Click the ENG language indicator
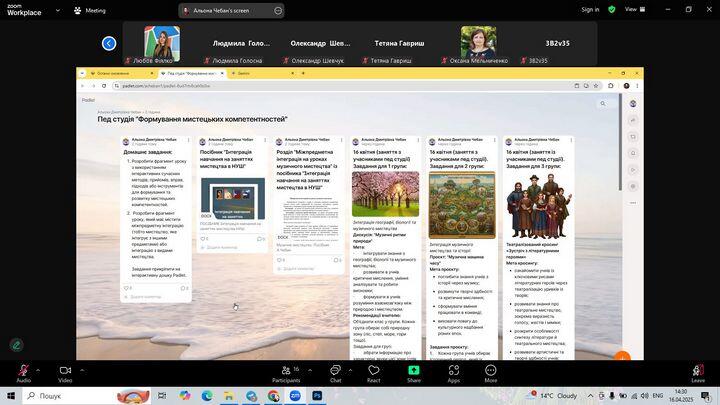Viewport: 720px width, 405px height. (658, 396)
